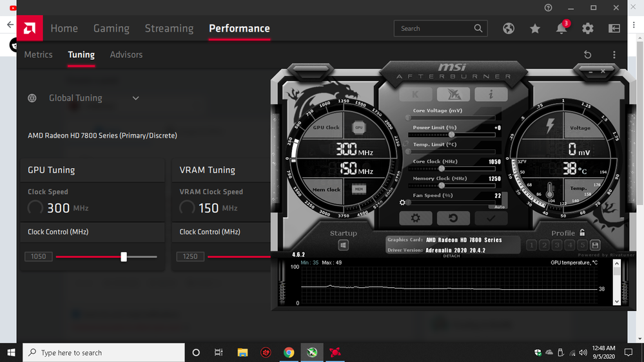
Task: Reset Afterburner settings to defaults
Action: coord(453,218)
